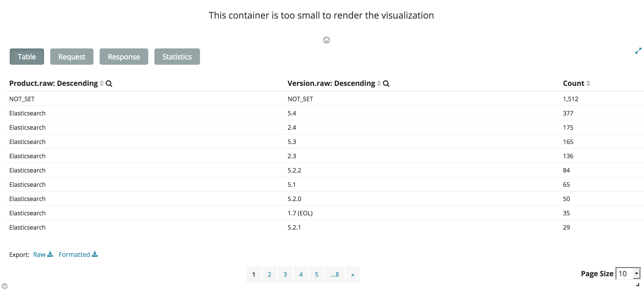Toggle Count column descending sort
This screenshot has height=291, width=644.
tap(588, 83)
